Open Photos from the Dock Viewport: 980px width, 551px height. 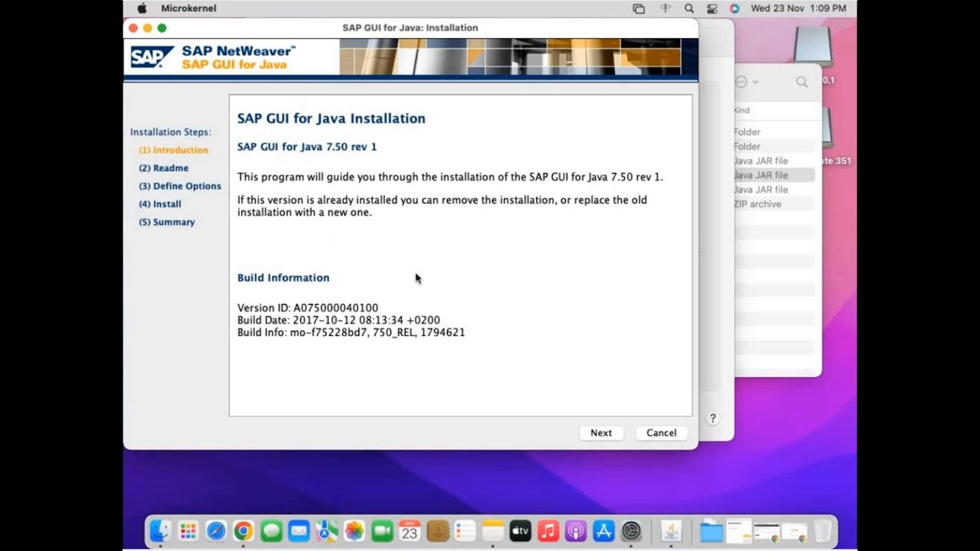click(x=354, y=530)
